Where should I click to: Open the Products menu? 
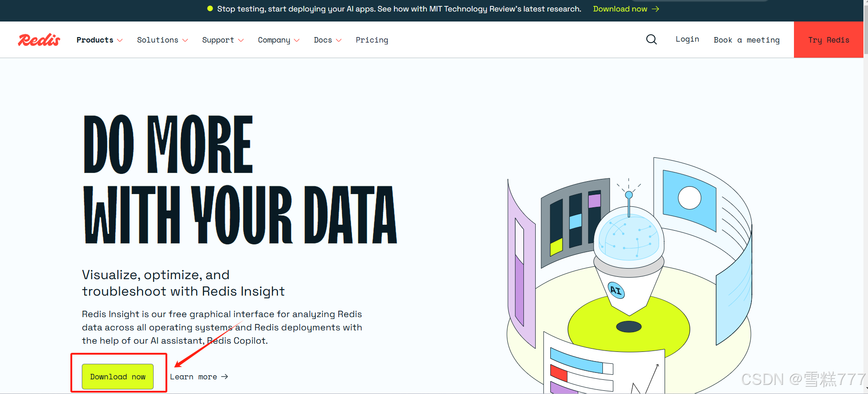click(95, 40)
